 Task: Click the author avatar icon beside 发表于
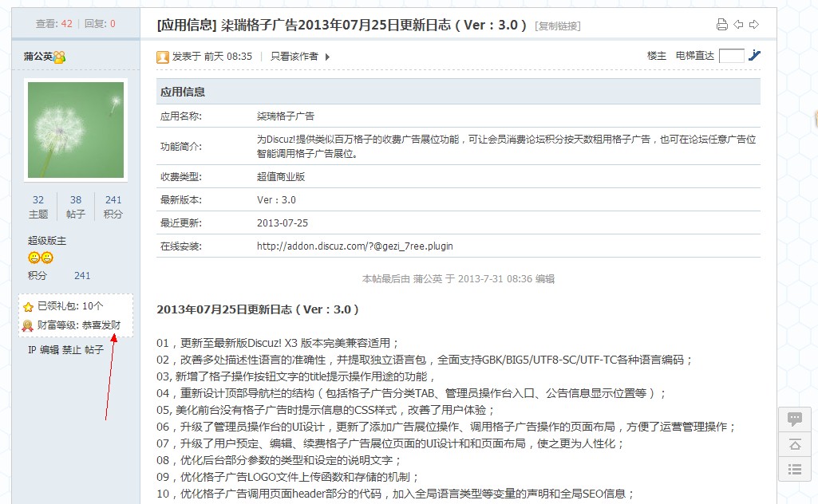click(x=163, y=57)
